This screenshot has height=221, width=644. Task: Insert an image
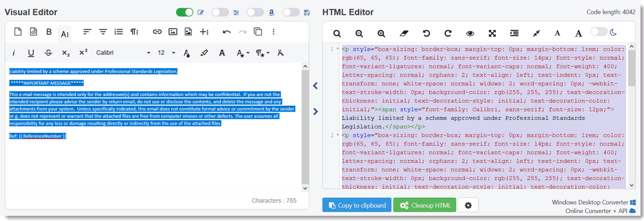pos(173,32)
